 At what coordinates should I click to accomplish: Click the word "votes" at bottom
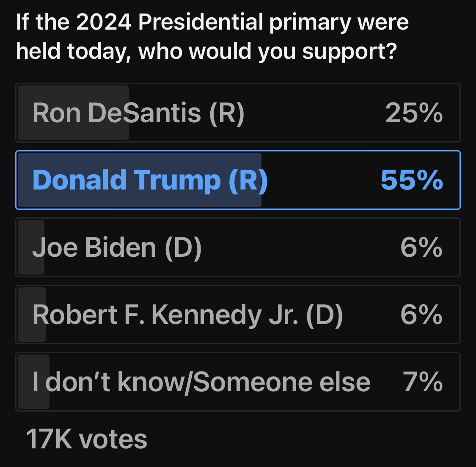click(113, 440)
